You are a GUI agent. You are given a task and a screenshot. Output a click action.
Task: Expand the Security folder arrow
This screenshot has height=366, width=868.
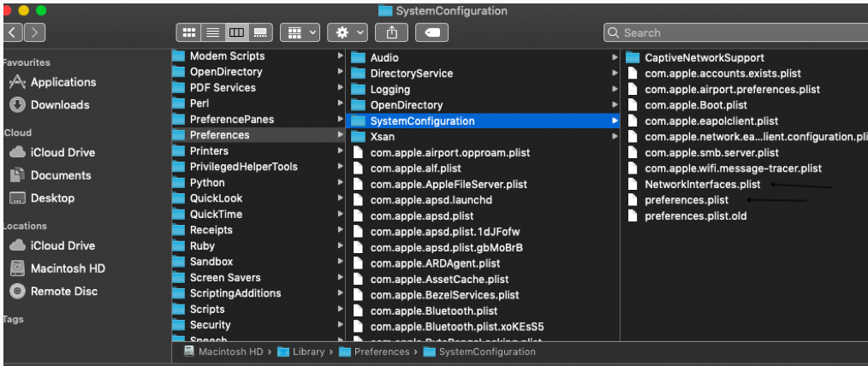point(340,325)
